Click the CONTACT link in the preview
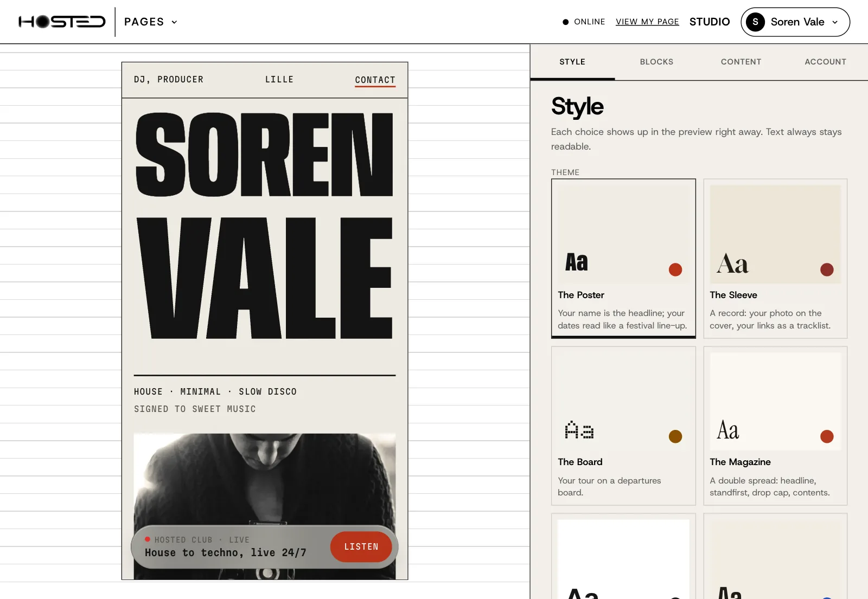Screen dimensions: 868x599 (x=375, y=80)
